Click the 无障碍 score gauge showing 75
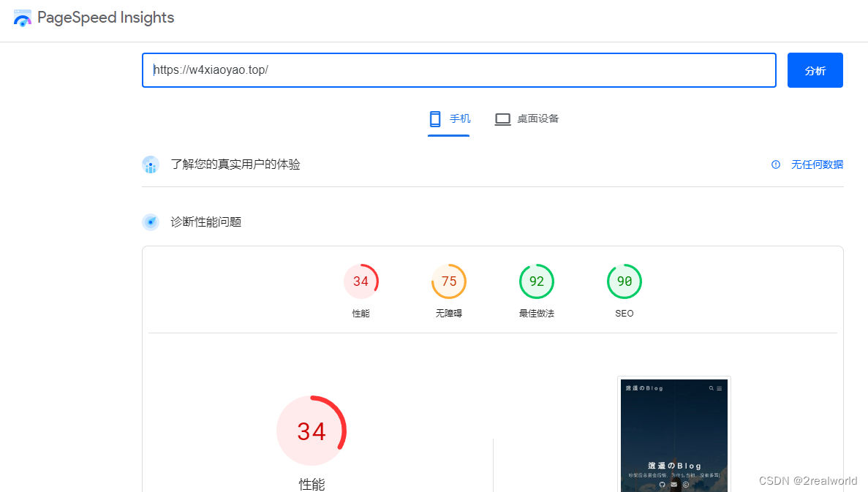This screenshot has height=492, width=868. [448, 281]
